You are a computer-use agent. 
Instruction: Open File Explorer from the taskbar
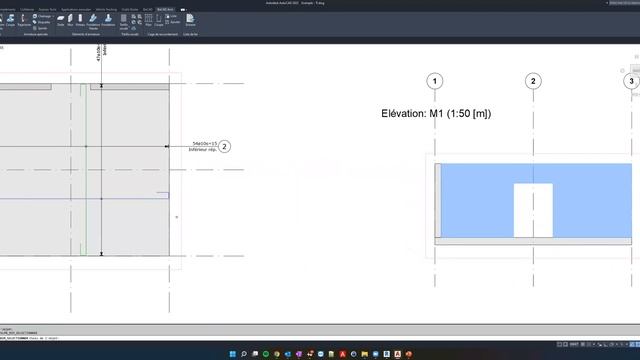pos(364,354)
